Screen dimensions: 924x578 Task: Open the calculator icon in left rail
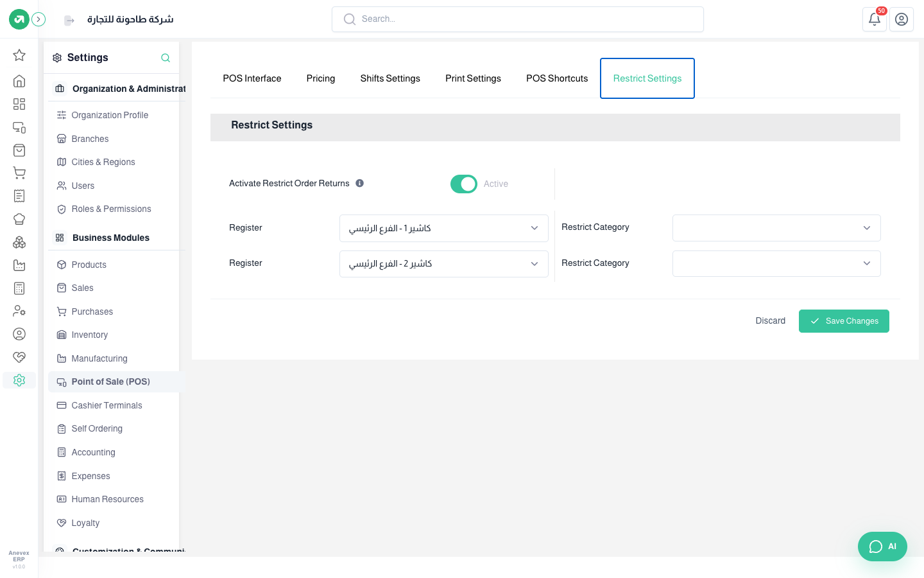pos(19,288)
